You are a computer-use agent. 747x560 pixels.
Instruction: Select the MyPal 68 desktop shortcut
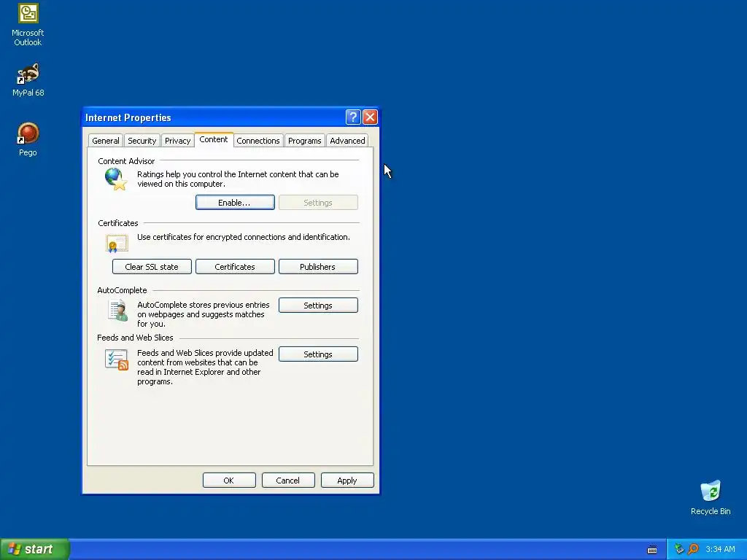coord(28,80)
